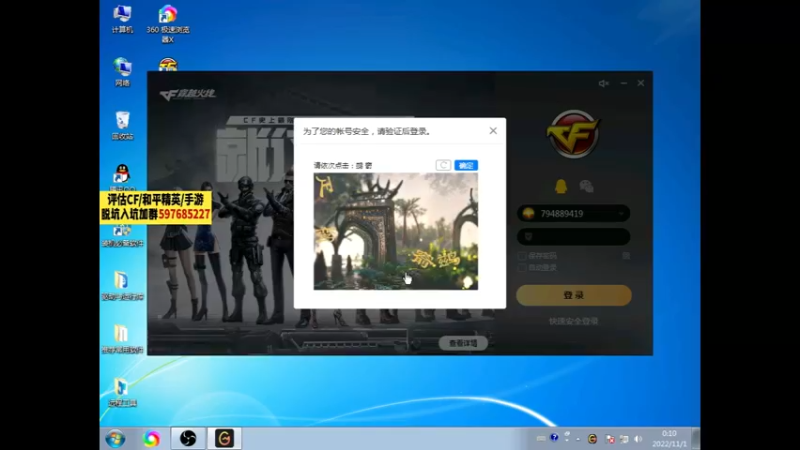Open 360 极速浏览器X desktop shortcut

click(168, 24)
